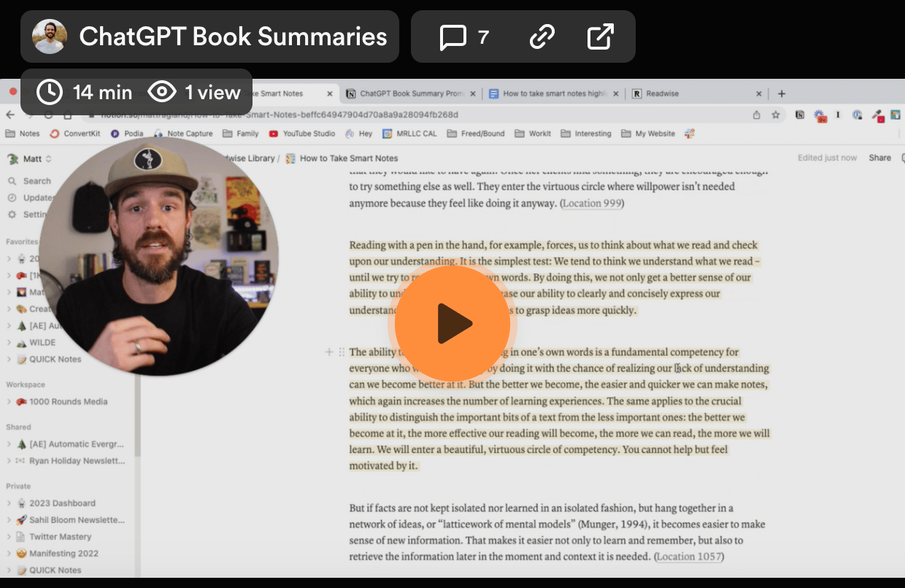Viewport: 905px width, 588px height.
Task: Open the ConvertKit bookmark
Action: tap(77, 134)
